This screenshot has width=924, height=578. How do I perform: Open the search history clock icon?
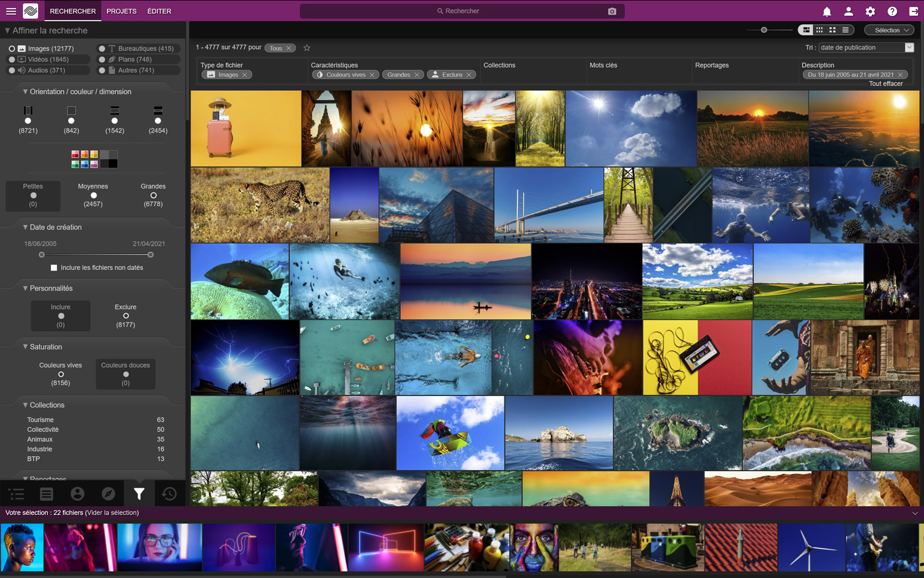click(169, 494)
